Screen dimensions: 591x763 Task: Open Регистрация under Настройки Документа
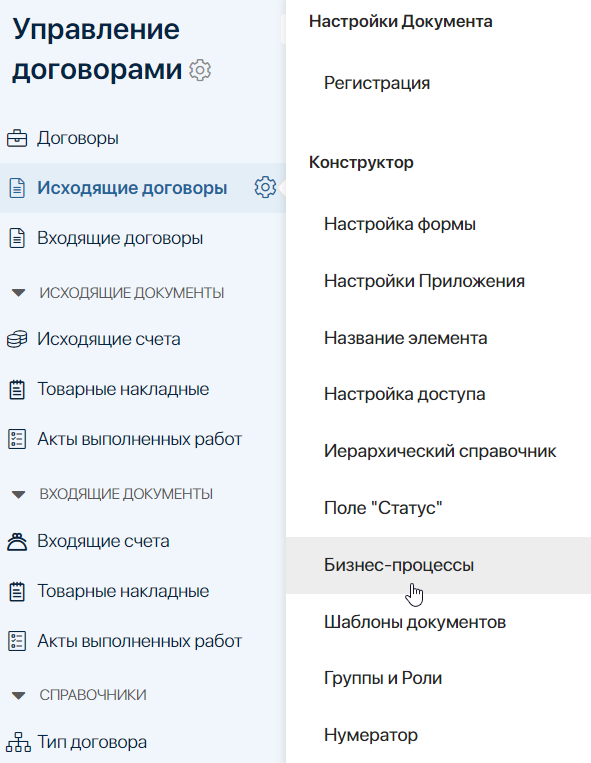(x=377, y=83)
